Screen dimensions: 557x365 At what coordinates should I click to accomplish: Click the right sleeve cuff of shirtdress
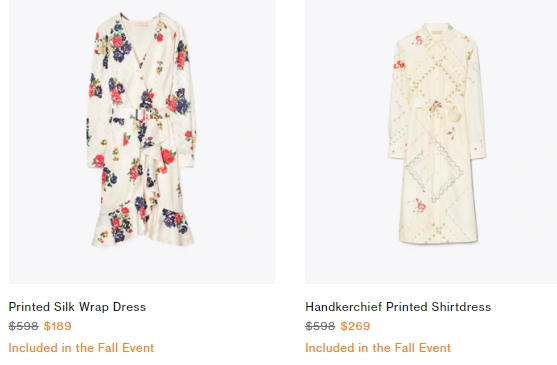coord(479,153)
